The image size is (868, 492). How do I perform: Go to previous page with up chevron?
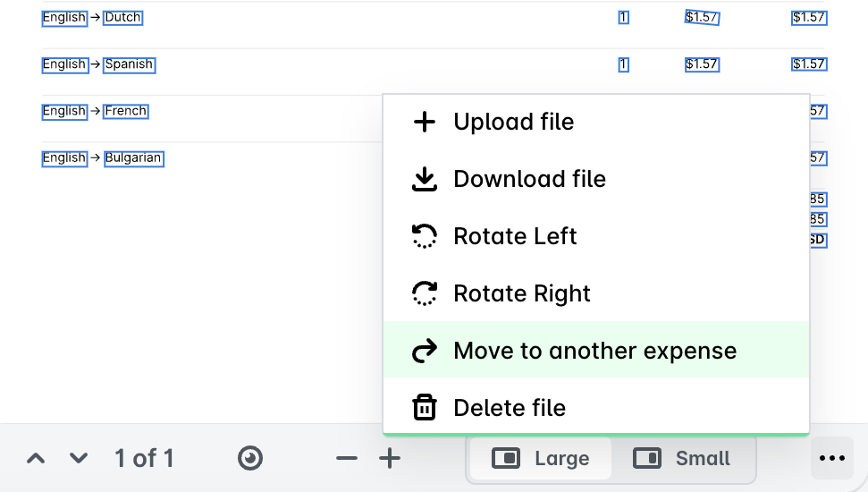pyautogui.click(x=36, y=458)
